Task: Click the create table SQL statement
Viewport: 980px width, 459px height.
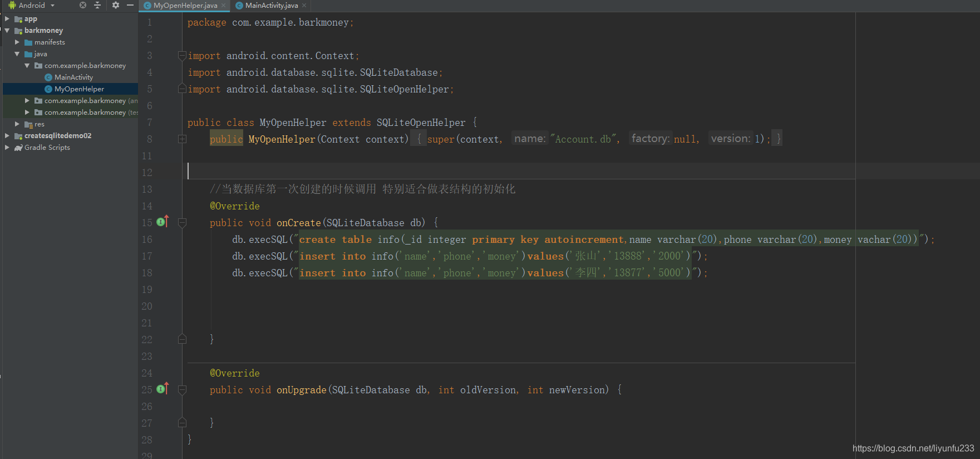Action: click(x=609, y=240)
